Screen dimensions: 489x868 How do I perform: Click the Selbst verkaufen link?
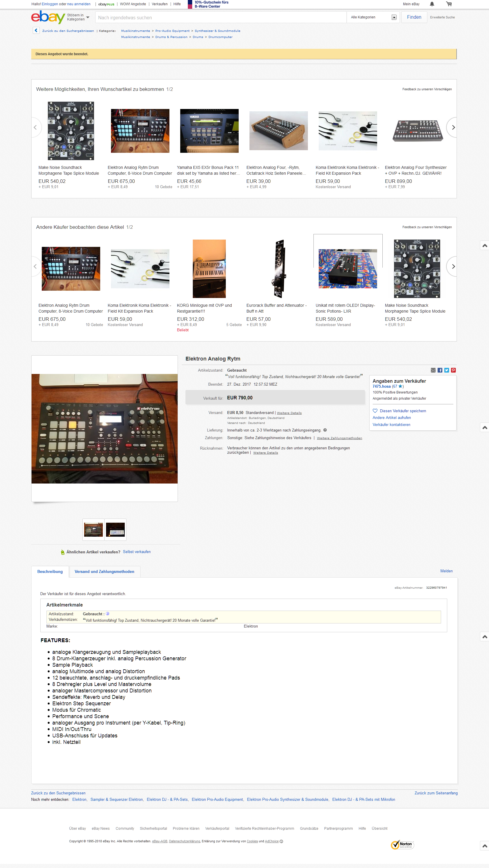click(x=136, y=552)
